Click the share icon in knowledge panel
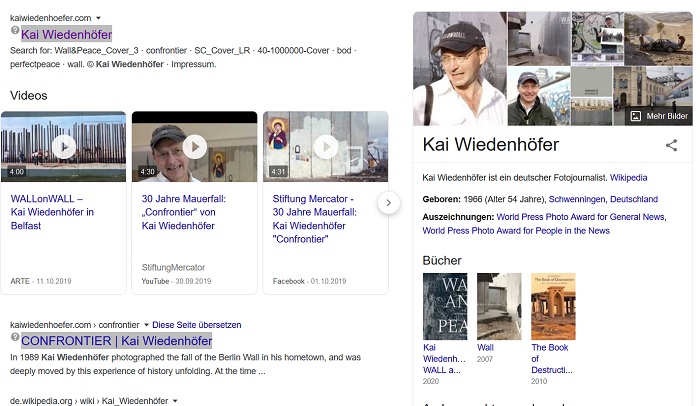This screenshot has width=700, height=406. point(671,145)
